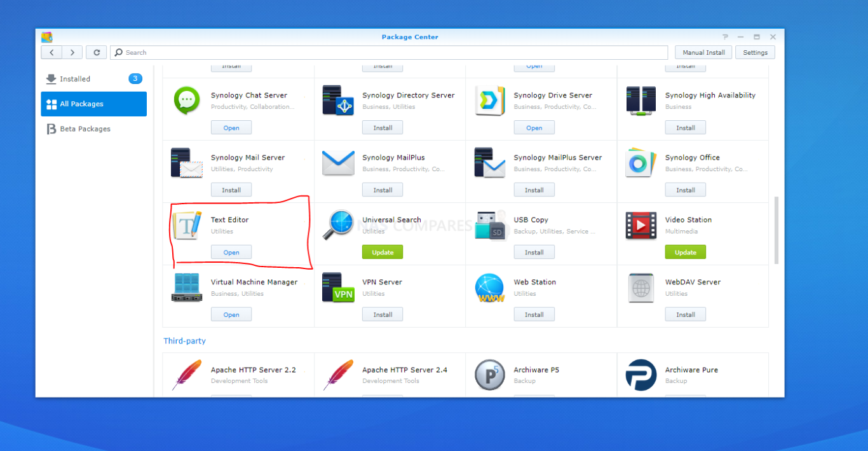Click the Synology High Availability icon
The image size is (868, 451).
641,101
